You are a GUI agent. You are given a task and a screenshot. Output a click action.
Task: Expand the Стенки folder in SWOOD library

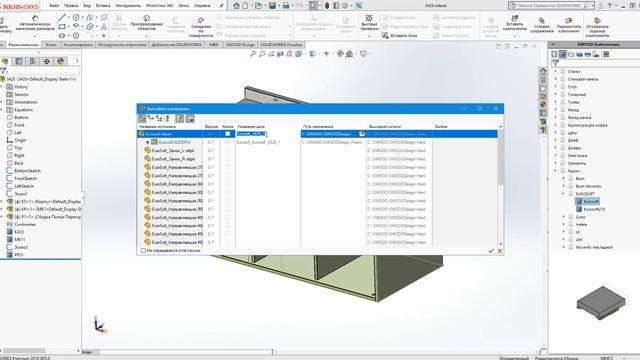tap(556, 71)
